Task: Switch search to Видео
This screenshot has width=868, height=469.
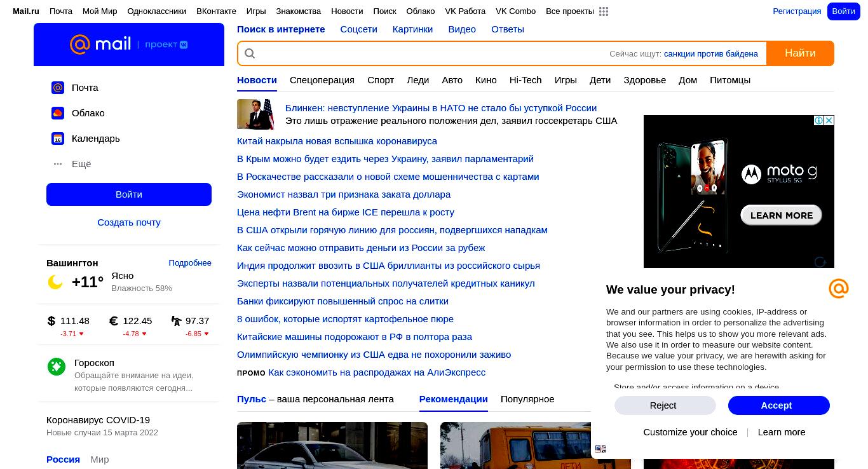Action: tap(462, 29)
